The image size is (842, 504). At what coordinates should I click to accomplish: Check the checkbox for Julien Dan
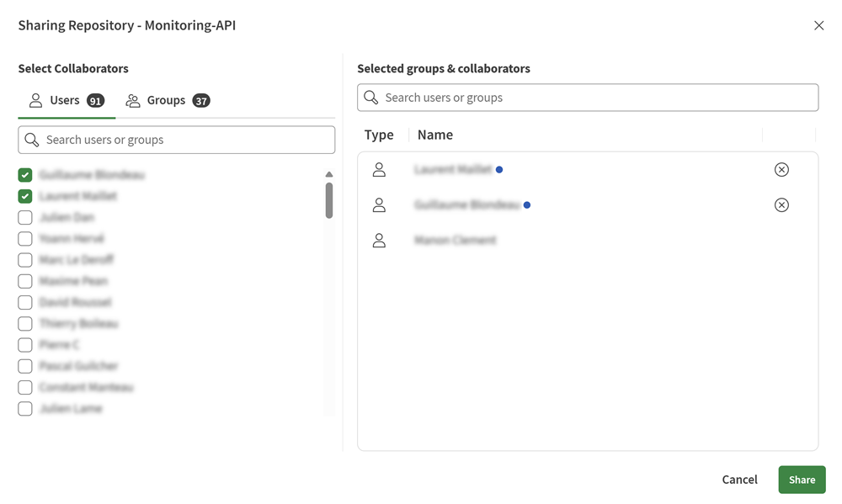(24, 217)
